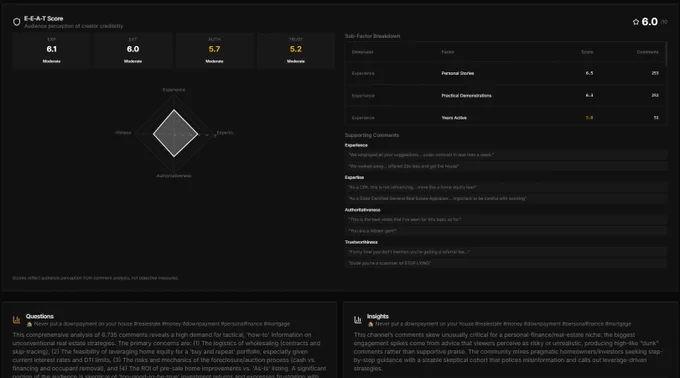Click the Sub-Factor Breakdown heading
Viewport: 680px width, 378px height.
tap(373, 36)
